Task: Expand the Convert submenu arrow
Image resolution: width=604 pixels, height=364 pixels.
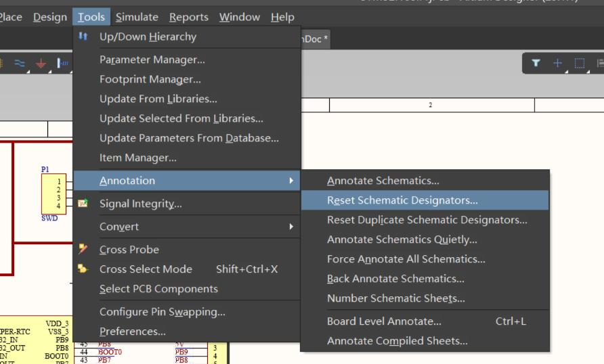Action: coord(292,227)
